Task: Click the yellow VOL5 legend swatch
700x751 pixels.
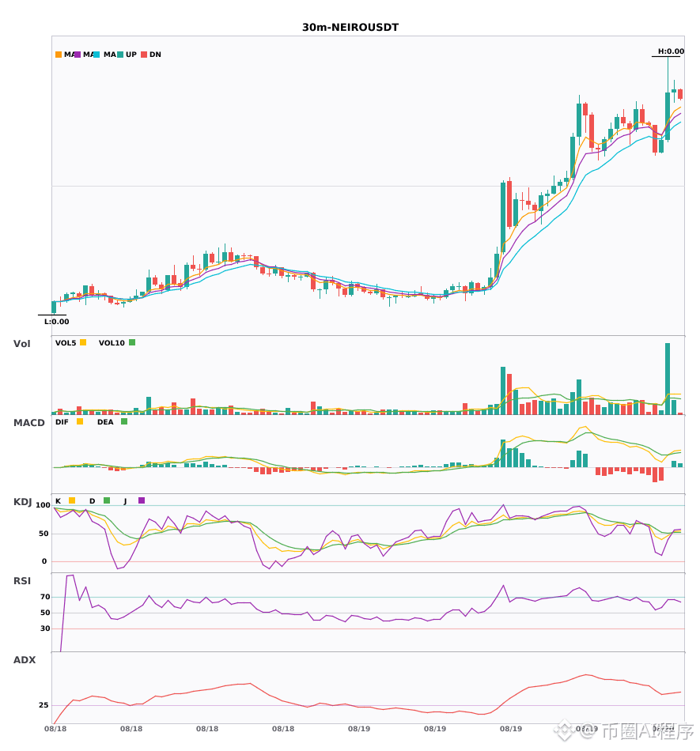Action: tap(83, 342)
